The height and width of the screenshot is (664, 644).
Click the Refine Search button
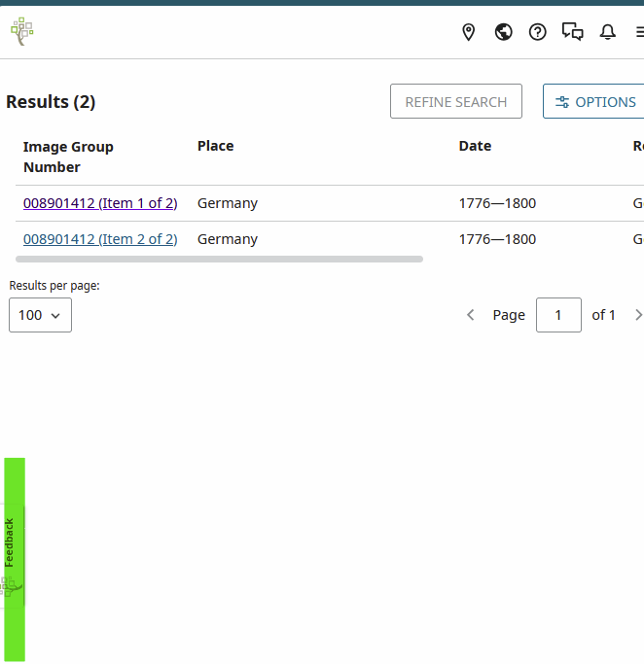click(x=456, y=101)
